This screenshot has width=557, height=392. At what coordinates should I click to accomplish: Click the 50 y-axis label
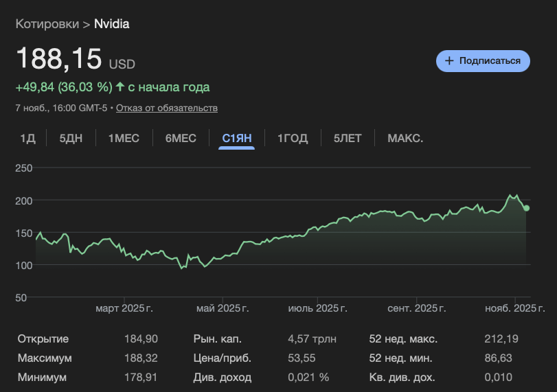tap(21, 297)
